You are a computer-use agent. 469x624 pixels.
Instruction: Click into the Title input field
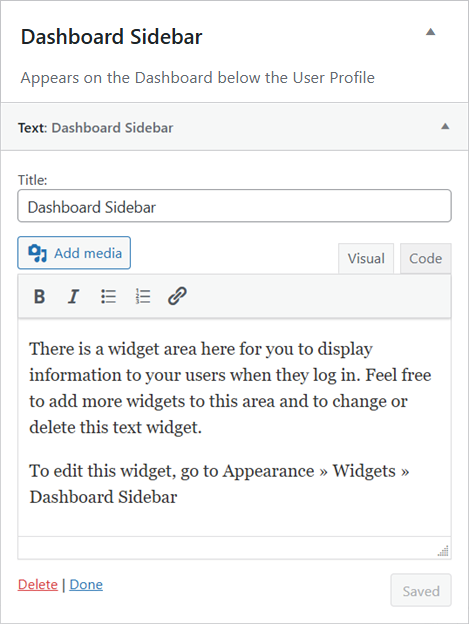point(234,206)
